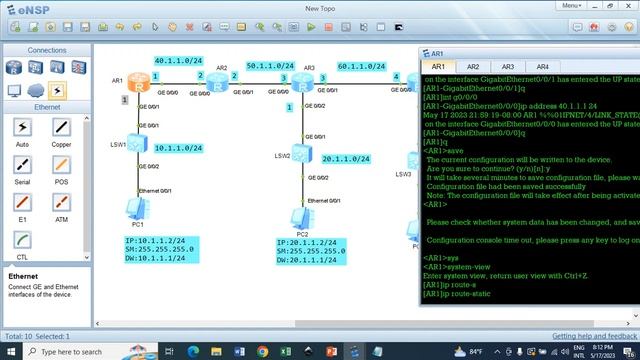This screenshot has width=640, height=360.
Task: Open the Menu dropdown in title bar
Action: click(x=571, y=6)
